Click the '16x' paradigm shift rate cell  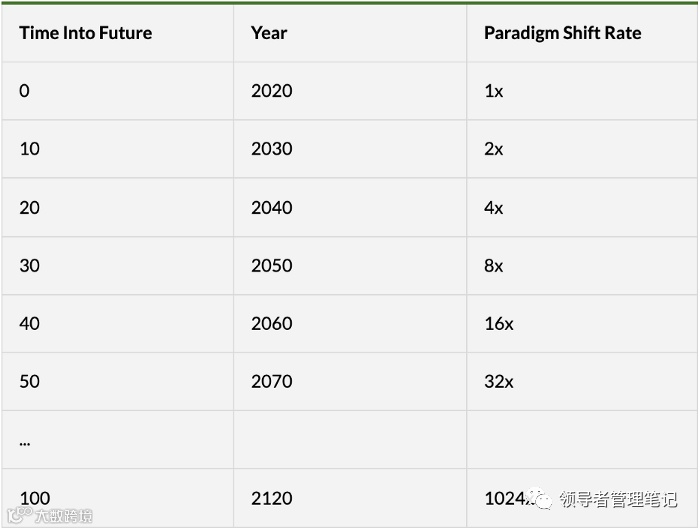pyautogui.click(x=582, y=324)
